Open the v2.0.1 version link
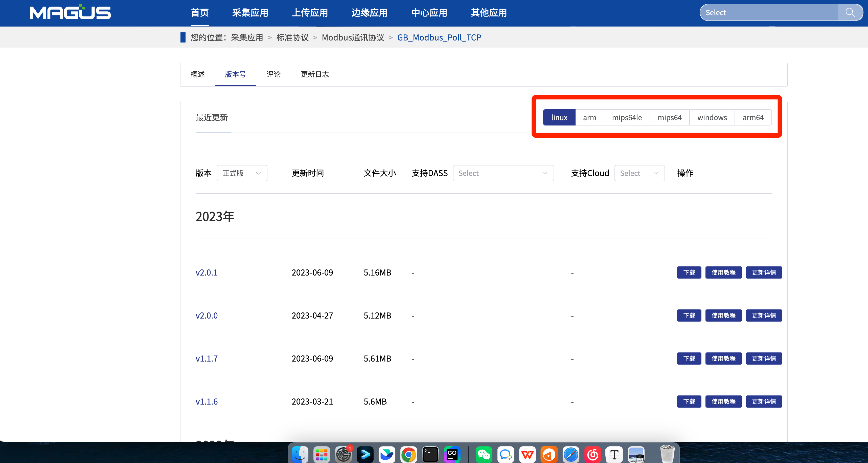The width and height of the screenshot is (868, 463). (207, 272)
